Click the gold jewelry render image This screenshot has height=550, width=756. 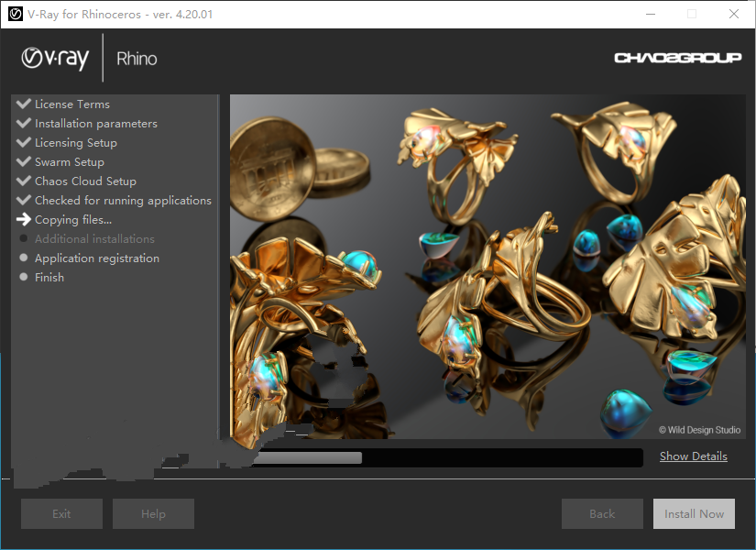click(x=488, y=267)
